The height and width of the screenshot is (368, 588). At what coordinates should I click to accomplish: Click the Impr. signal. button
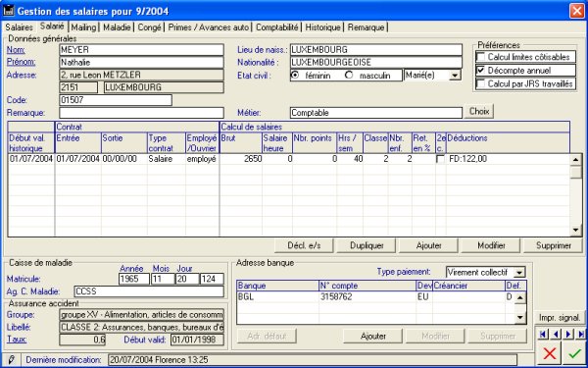(x=560, y=318)
